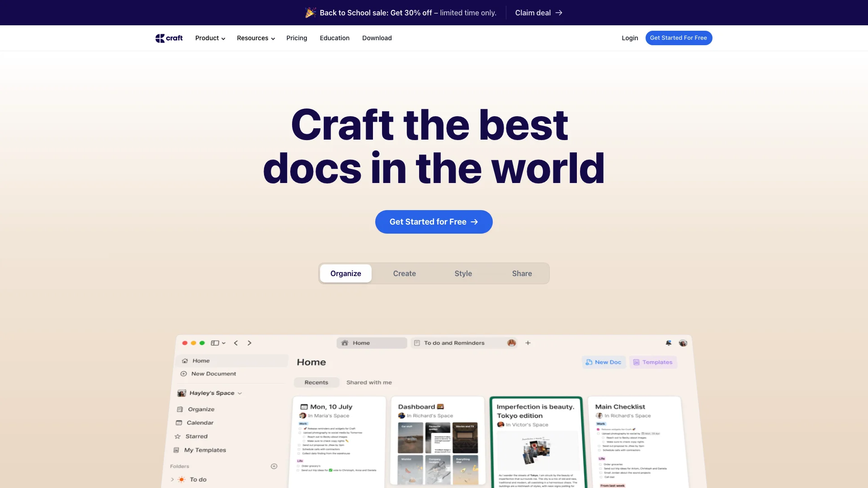Click the Craft logo icon in navbar
The width and height of the screenshot is (868, 488).
[x=159, y=38]
